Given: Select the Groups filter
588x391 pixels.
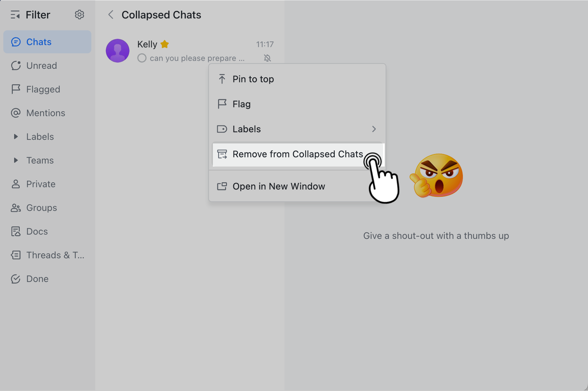Looking at the screenshot, I should 16,208.
